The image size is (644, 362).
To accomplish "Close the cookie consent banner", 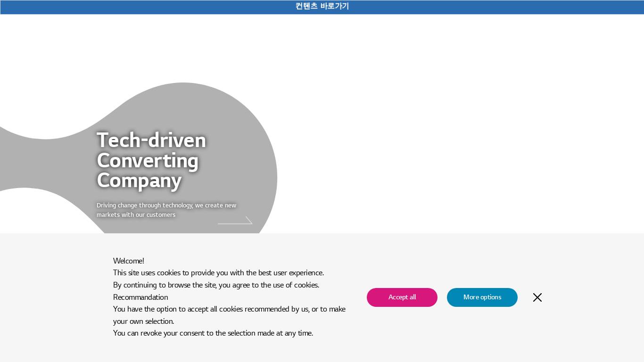I will point(537,297).
